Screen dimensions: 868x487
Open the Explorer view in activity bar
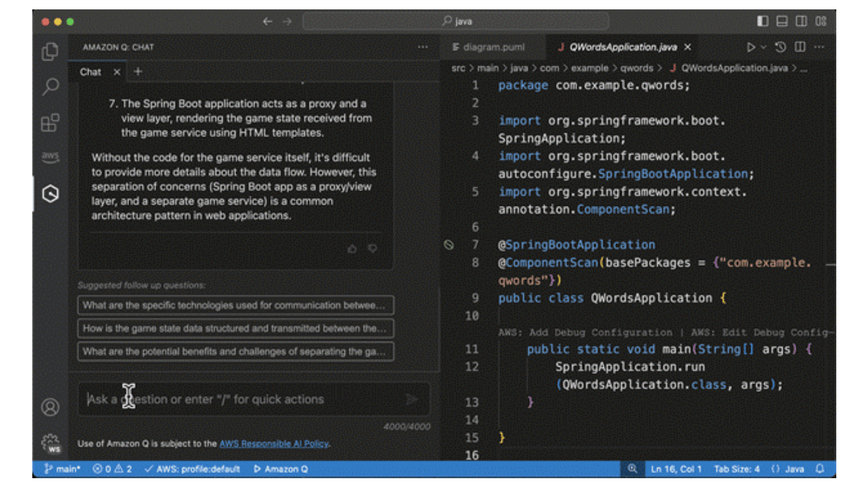[51, 52]
